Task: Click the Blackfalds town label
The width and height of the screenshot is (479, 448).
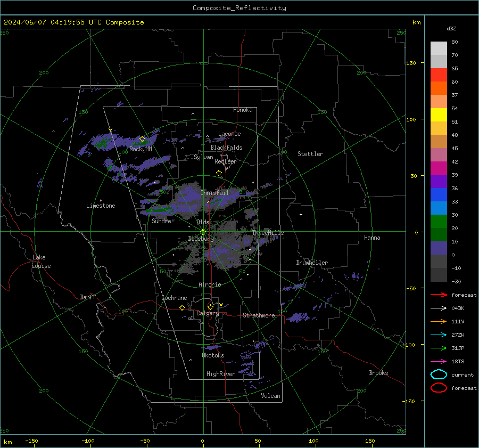Action: pyautogui.click(x=226, y=148)
